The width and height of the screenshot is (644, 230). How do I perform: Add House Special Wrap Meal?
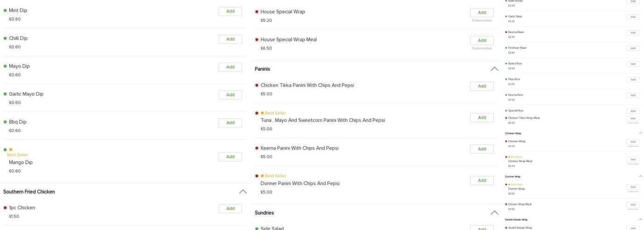pos(482,40)
